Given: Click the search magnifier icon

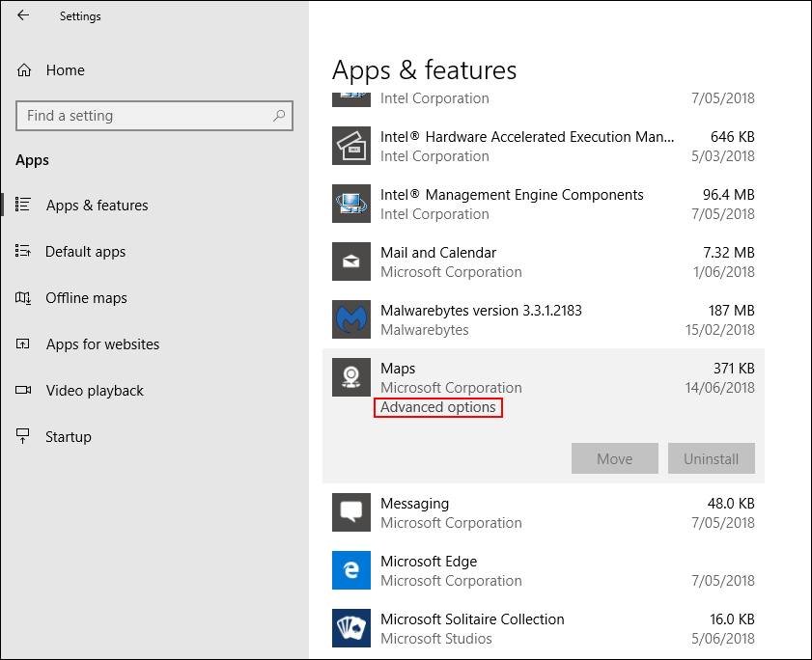Looking at the screenshot, I should [279, 116].
